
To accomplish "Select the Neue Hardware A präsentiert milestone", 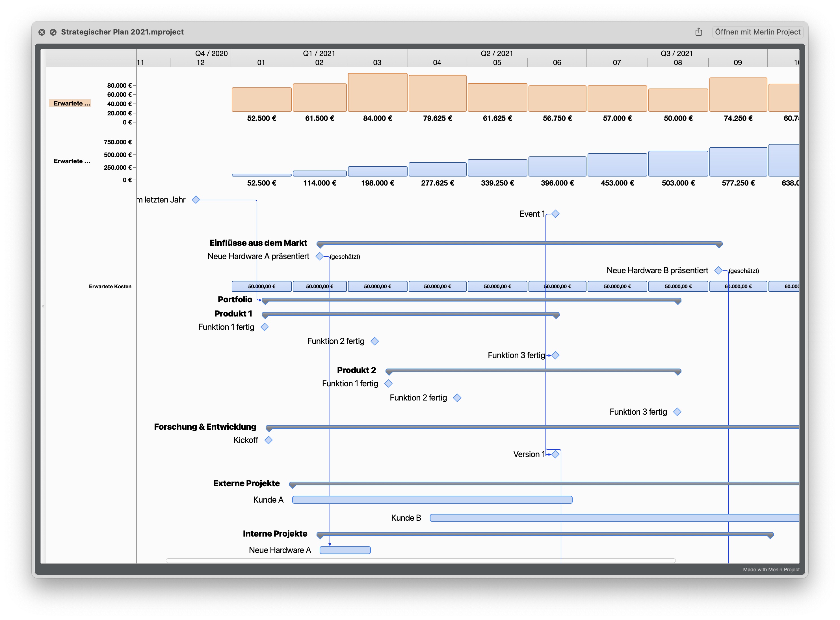I will pyautogui.click(x=320, y=256).
